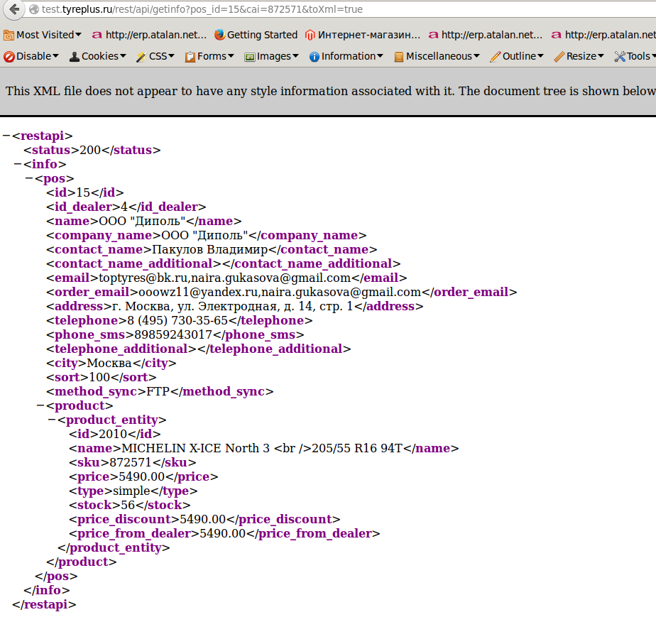The width and height of the screenshot is (656, 644).
Task: Click the type value simple
Action: (x=131, y=491)
